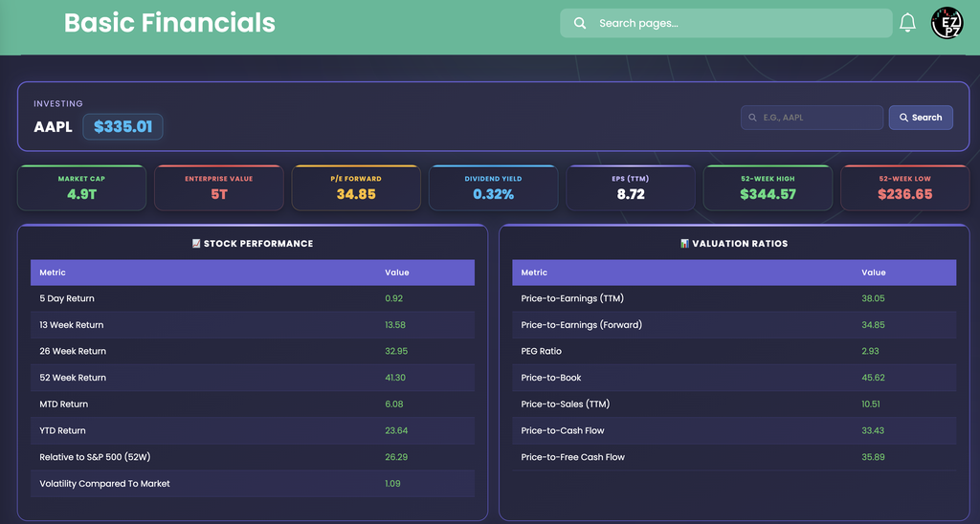This screenshot has height=524, width=980.
Task: Click the 0.92 five day return value
Action: click(393, 298)
